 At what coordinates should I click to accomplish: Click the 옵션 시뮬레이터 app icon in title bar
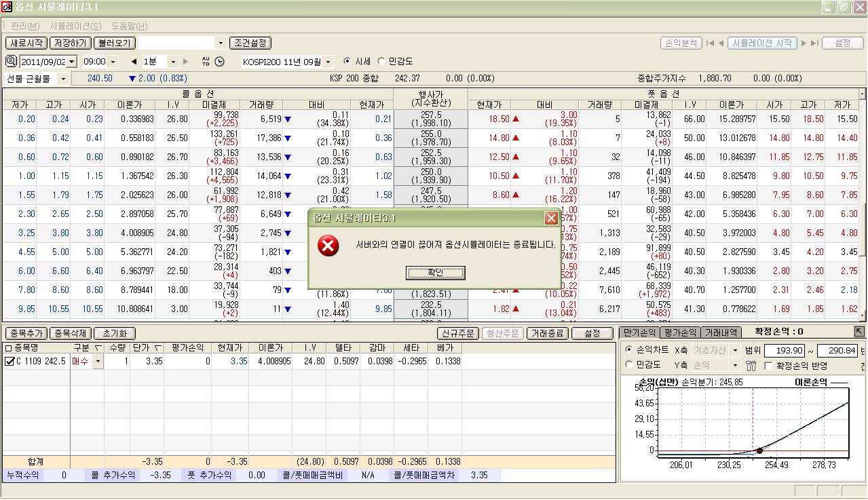7,7
